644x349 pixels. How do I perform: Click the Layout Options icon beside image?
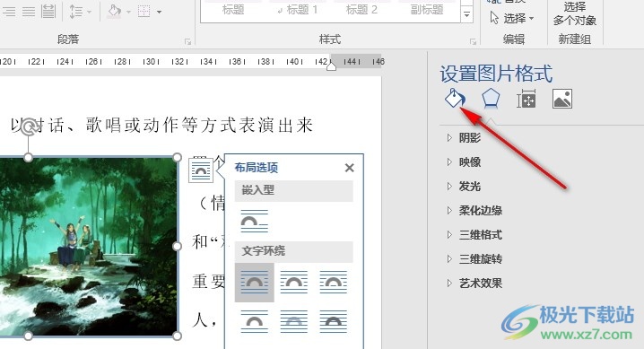click(201, 170)
